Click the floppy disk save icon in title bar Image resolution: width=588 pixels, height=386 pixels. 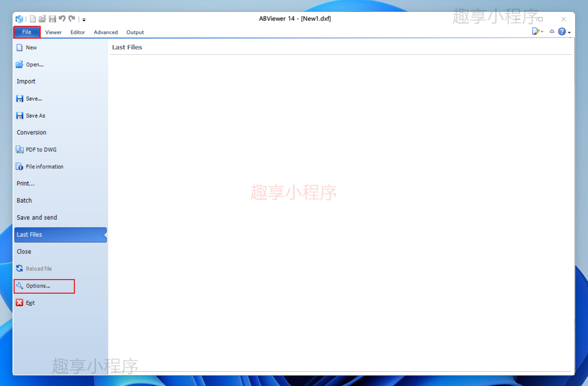[x=53, y=19]
